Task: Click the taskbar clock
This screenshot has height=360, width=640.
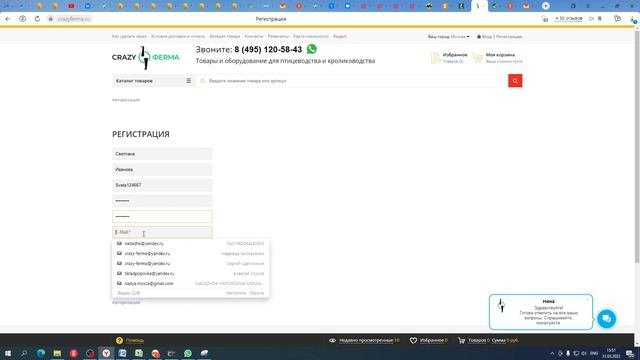Action: coord(611,353)
